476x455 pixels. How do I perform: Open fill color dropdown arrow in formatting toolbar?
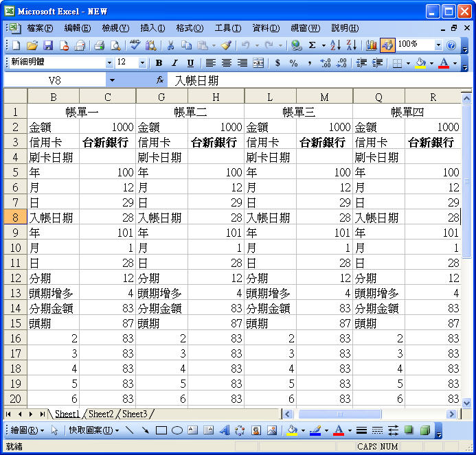point(431,63)
